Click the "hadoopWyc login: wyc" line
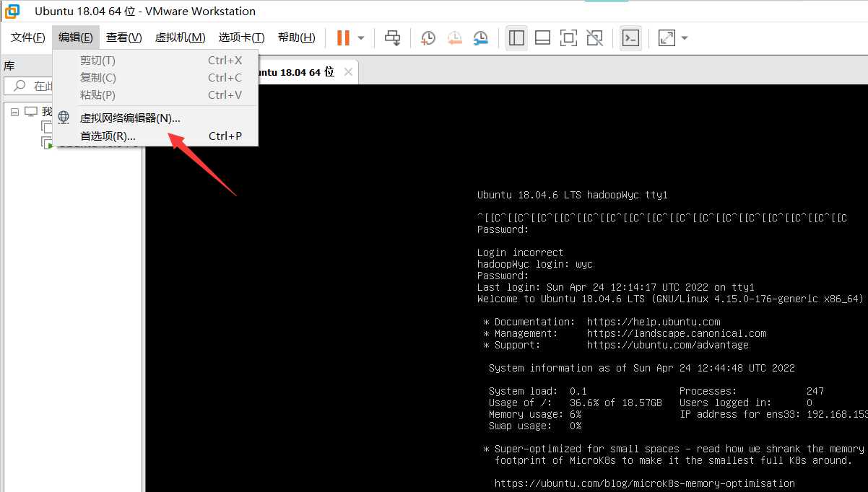This screenshot has width=868, height=492. pos(535,264)
